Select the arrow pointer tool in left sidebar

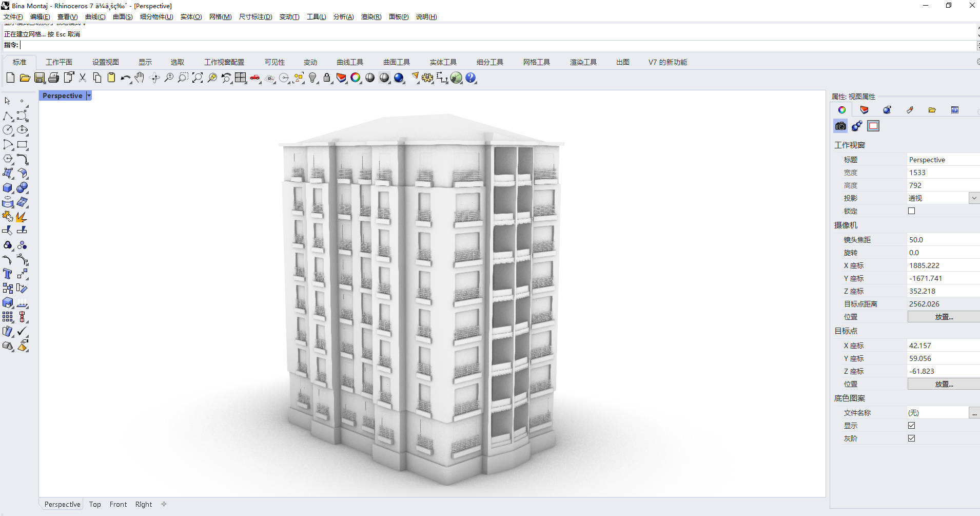click(x=8, y=101)
